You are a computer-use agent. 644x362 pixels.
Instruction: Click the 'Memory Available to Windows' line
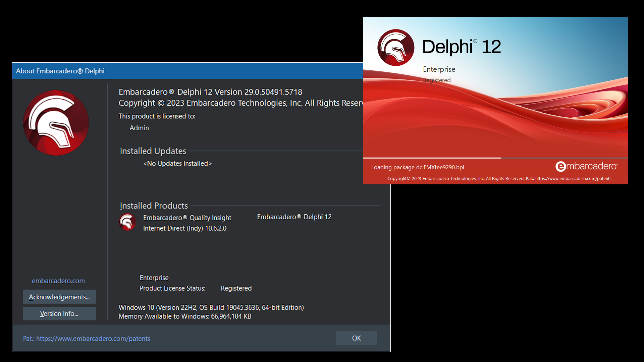coord(185,316)
